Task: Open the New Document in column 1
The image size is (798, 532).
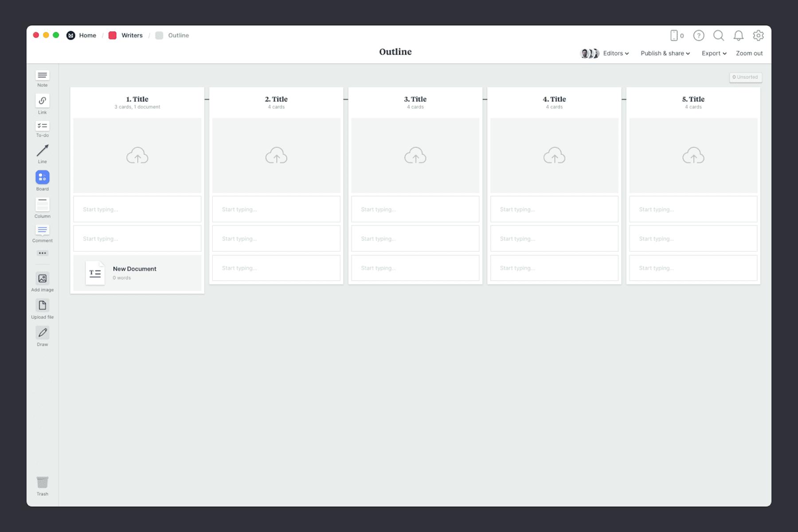Action: point(137,273)
